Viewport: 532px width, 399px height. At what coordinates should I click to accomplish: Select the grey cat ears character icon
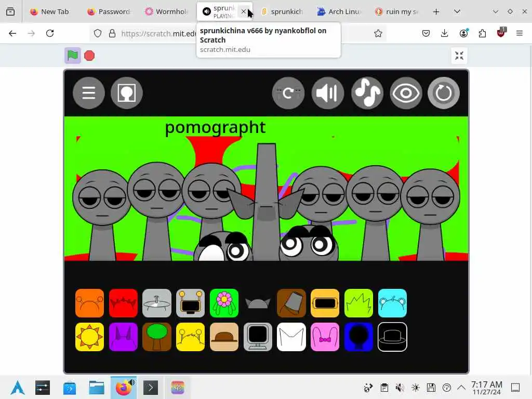(x=258, y=303)
